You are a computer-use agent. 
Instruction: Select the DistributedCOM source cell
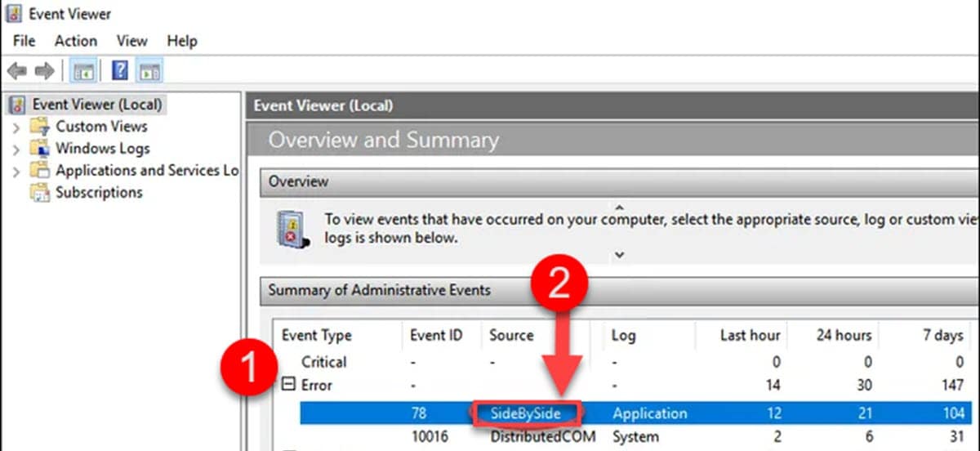click(x=542, y=436)
